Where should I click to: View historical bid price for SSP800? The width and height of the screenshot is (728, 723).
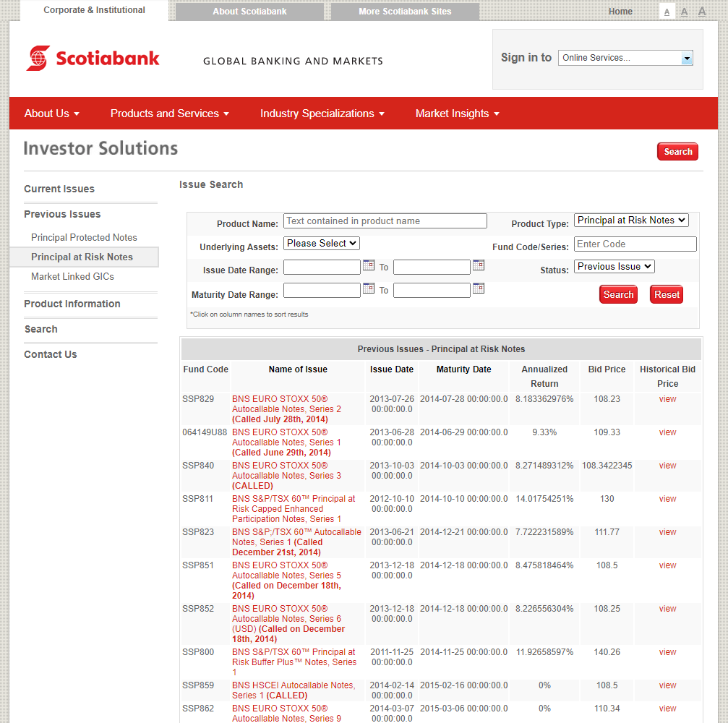[x=667, y=652]
